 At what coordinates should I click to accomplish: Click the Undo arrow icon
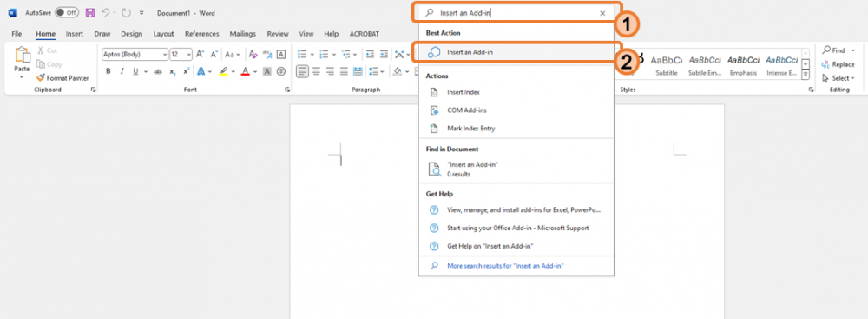(x=105, y=13)
